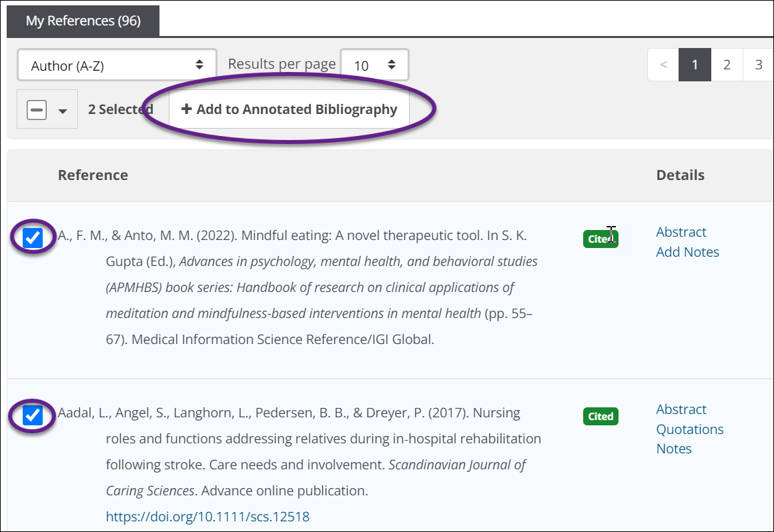Open the Results per page dropdown
This screenshot has width=774, height=532.
(374, 65)
